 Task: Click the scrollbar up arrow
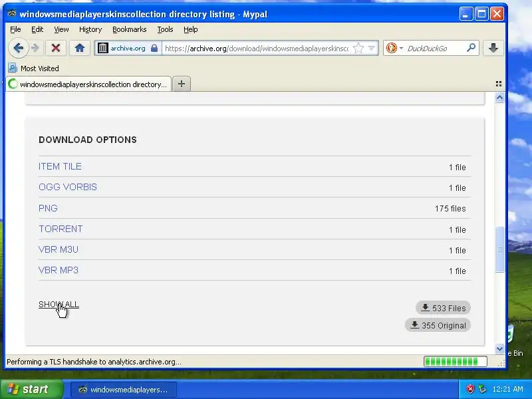499,98
